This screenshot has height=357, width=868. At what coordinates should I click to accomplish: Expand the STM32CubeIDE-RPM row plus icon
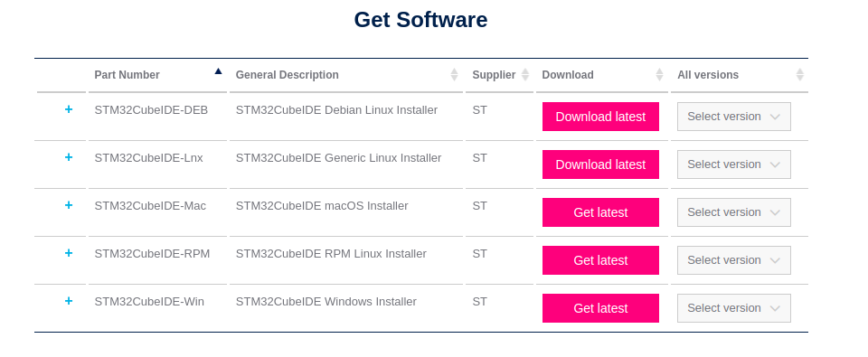click(x=69, y=253)
